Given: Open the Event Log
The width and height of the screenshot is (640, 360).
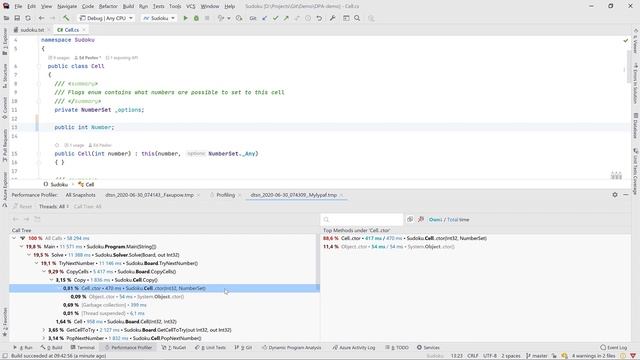Looking at the screenshot, I should (x=613, y=348).
